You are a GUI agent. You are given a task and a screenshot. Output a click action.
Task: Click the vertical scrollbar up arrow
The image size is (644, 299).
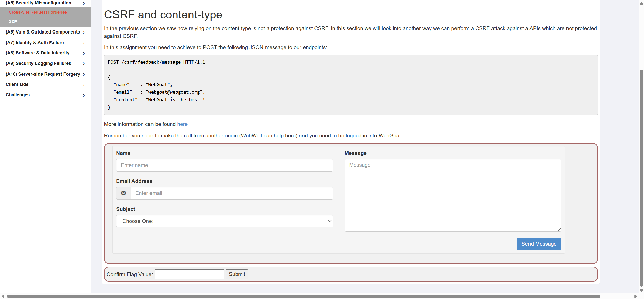pos(641,3)
